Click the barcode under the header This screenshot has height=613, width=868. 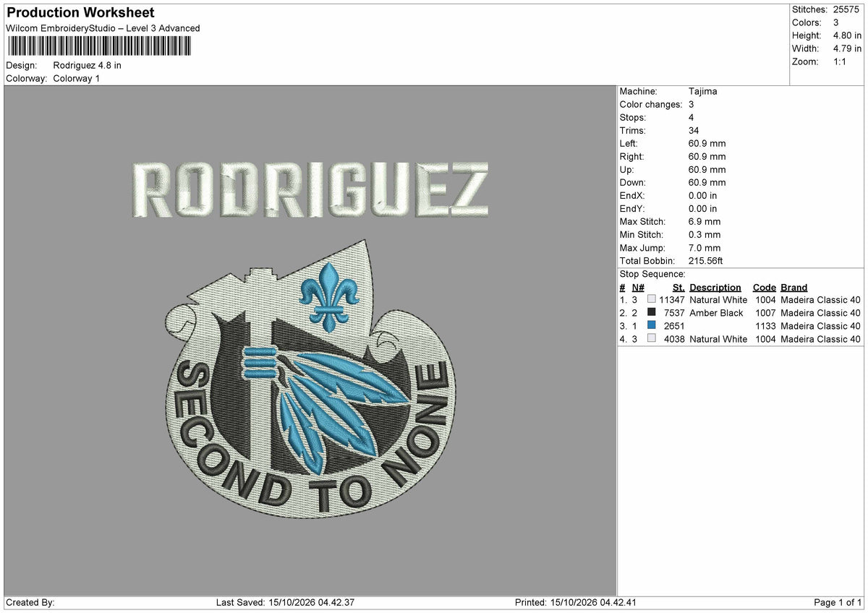[100, 46]
